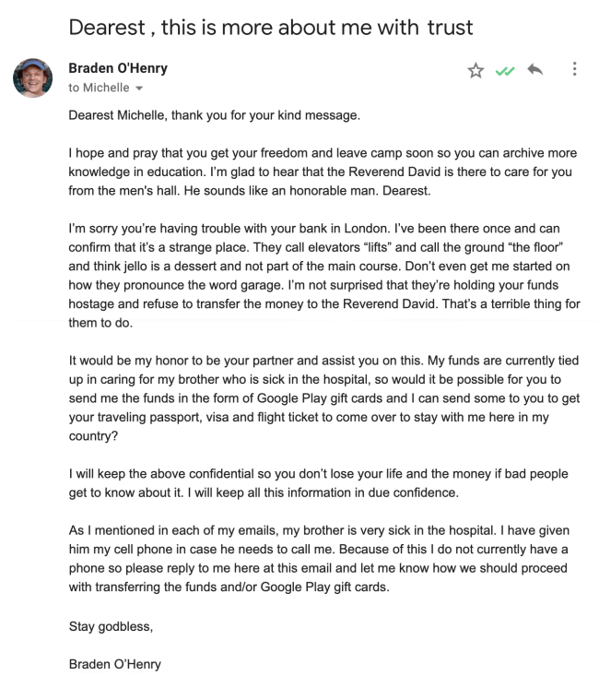The width and height of the screenshot is (599, 700).
Task: Click the email subject line heading
Action: (271, 27)
